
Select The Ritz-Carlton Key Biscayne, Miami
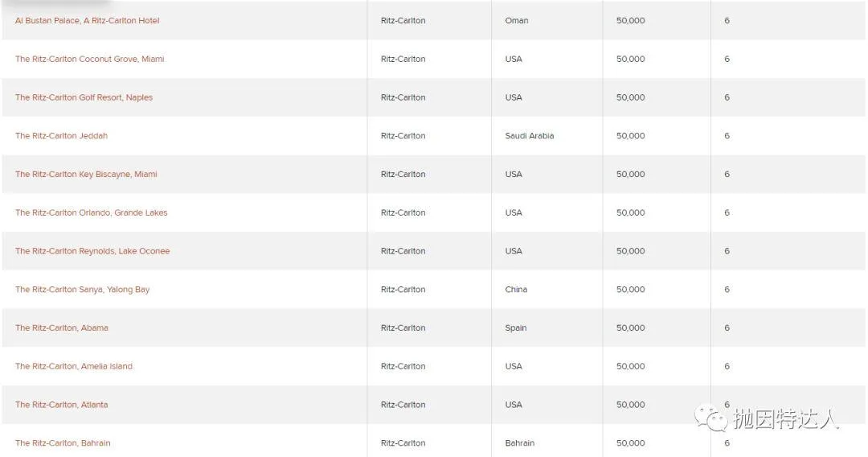[x=86, y=174]
